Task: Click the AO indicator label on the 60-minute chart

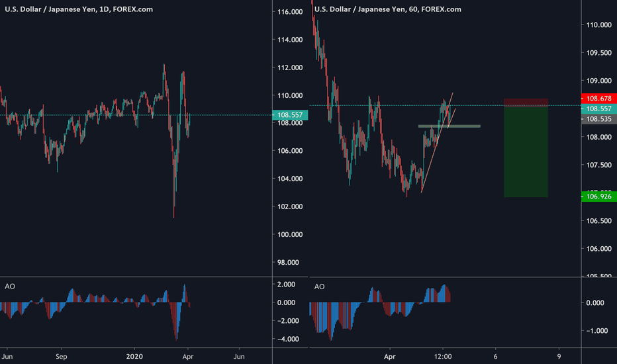Action: click(x=320, y=287)
